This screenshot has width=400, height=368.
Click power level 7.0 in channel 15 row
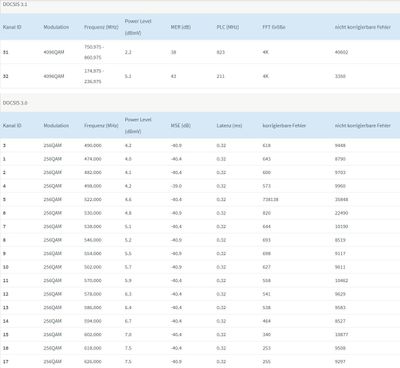pyautogui.click(x=128, y=335)
